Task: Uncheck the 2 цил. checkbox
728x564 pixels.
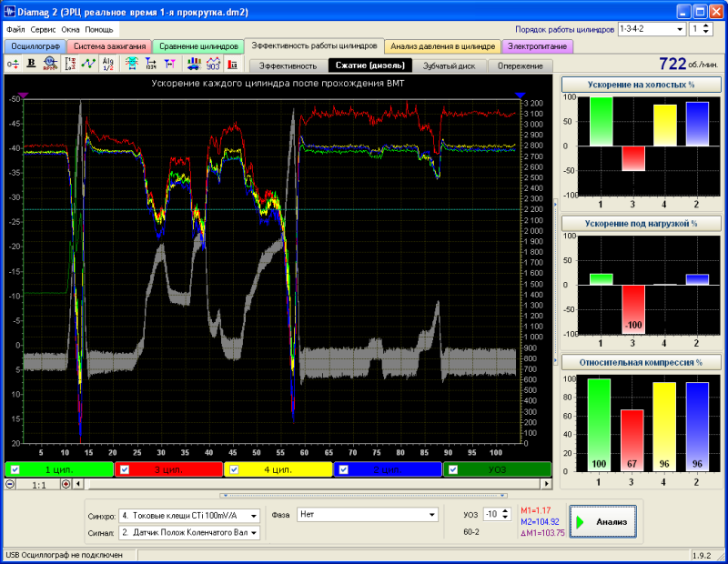Action: [x=344, y=469]
